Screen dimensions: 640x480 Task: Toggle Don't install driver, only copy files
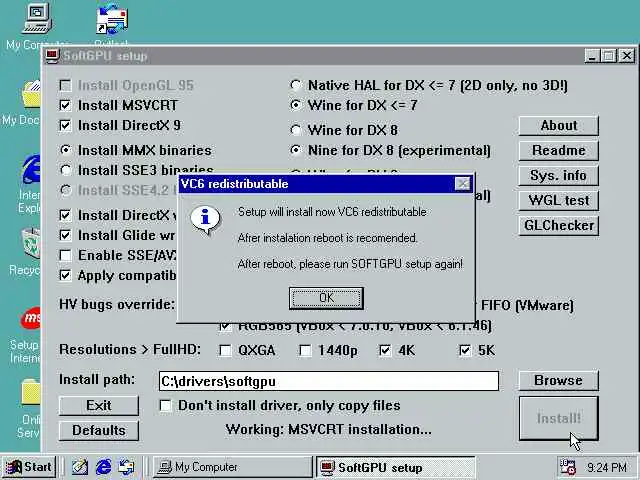(165, 406)
